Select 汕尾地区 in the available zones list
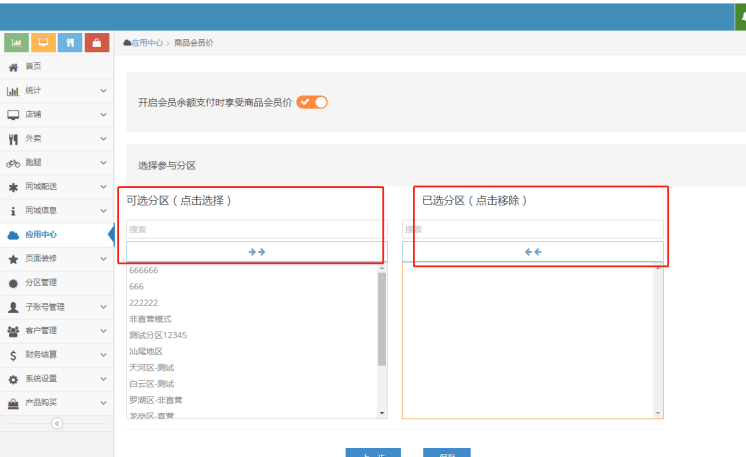The width and height of the screenshot is (746, 457). (146, 351)
